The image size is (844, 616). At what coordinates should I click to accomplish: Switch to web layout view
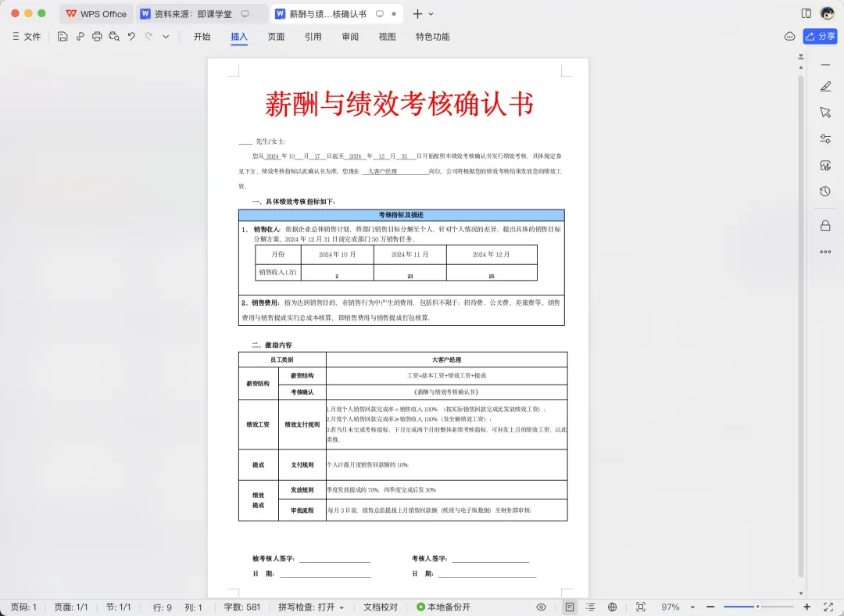tap(613, 607)
